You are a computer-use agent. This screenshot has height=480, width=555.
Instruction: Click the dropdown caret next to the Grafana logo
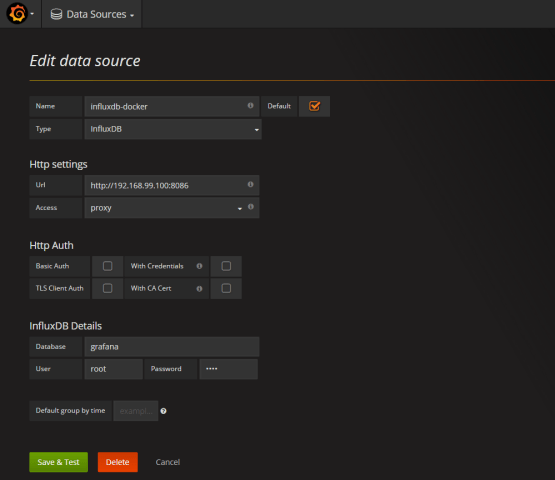tap(32, 14)
